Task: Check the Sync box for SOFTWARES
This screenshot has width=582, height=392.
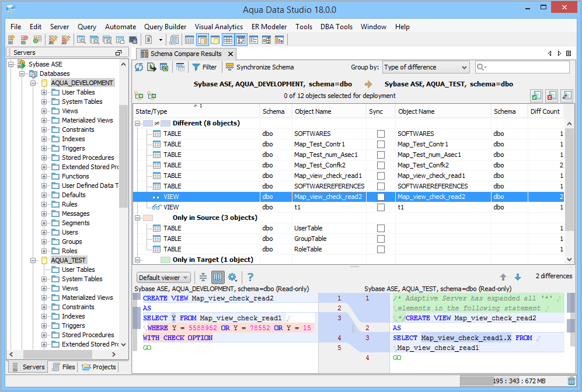Action: pyautogui.click(x=381, y=134)
